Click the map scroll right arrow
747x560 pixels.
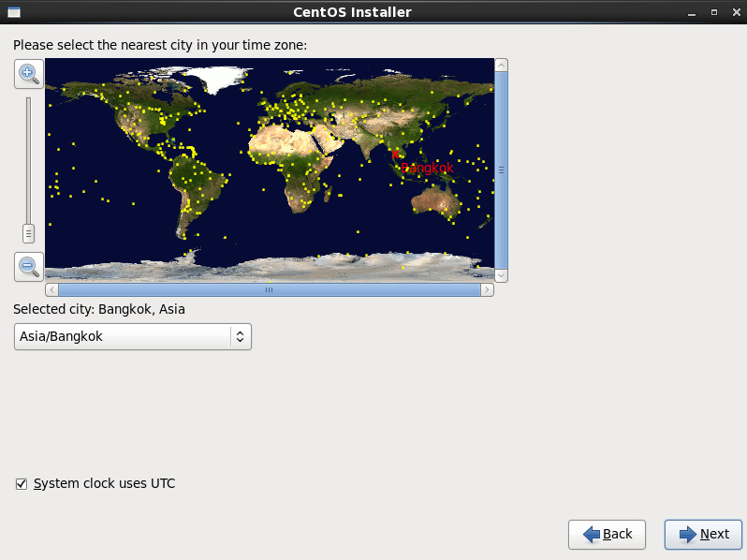[487, 289]
